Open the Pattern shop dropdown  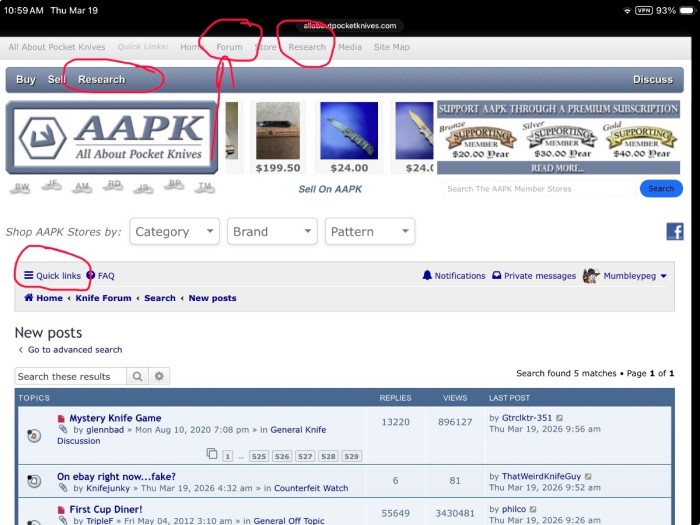coord(370,231)
